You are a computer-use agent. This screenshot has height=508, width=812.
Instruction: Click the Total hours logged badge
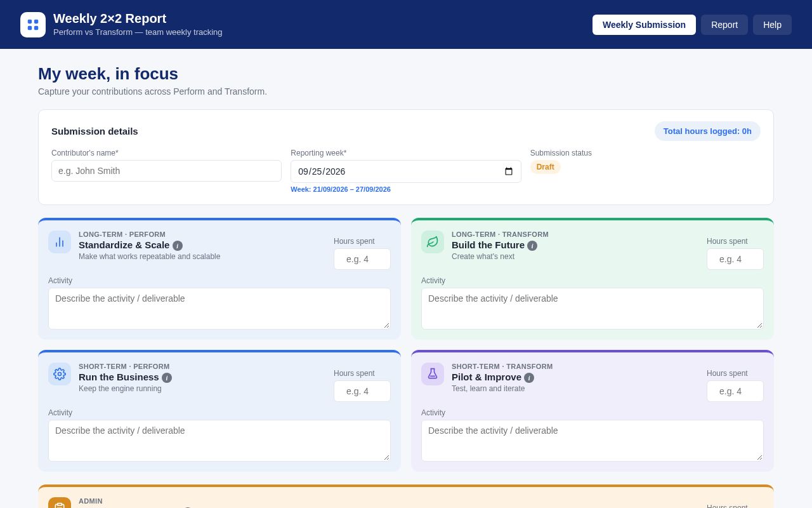pos(707,131)
